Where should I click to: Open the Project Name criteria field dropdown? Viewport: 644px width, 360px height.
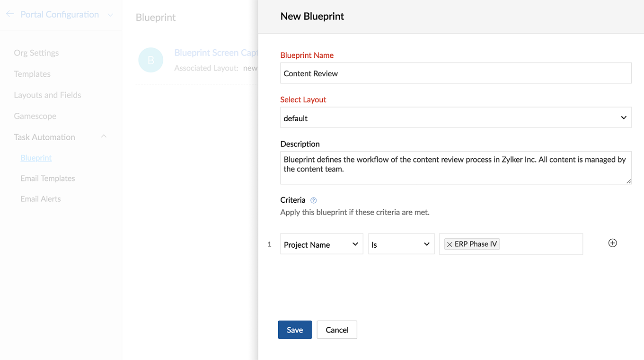(x=321, y=244)
